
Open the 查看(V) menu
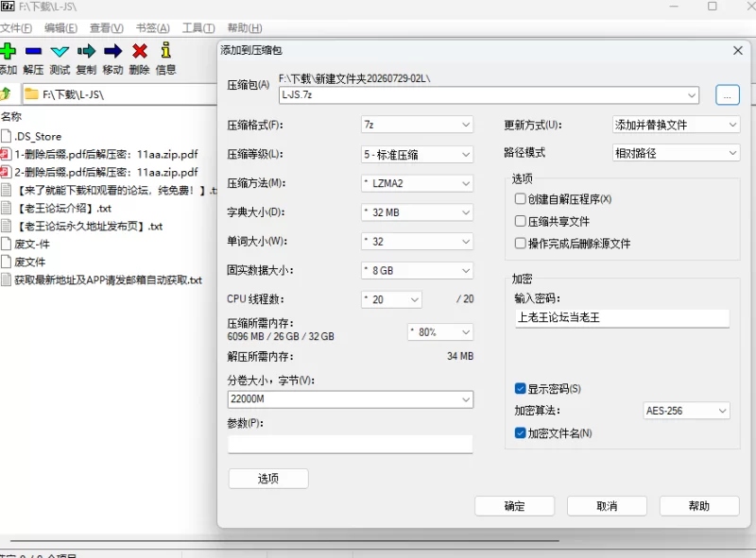click(107, 28)
